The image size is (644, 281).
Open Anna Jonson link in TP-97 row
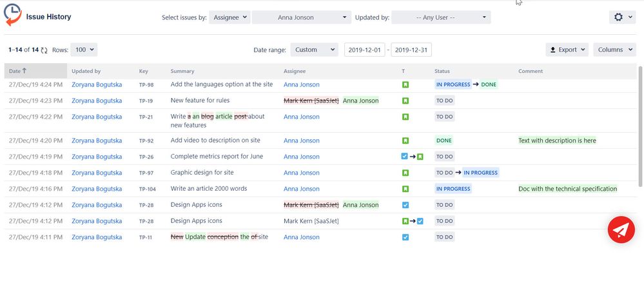(x=302, y=173)
